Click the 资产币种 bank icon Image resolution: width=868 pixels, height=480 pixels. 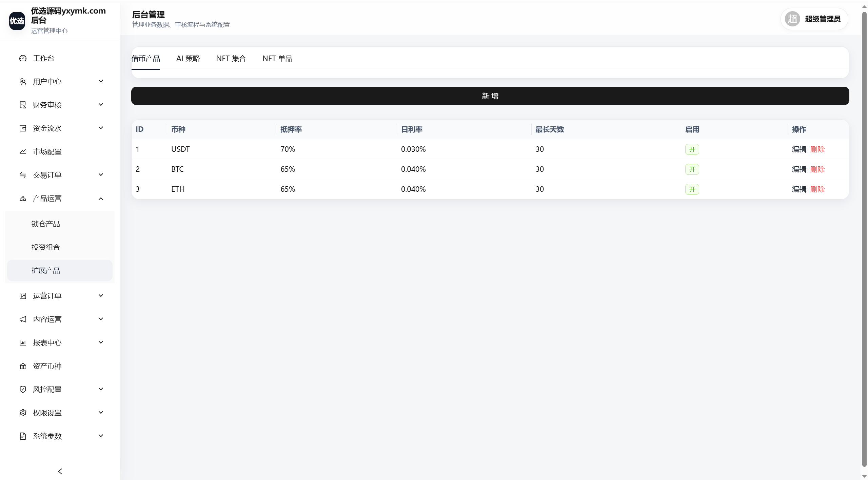(23, 366)
